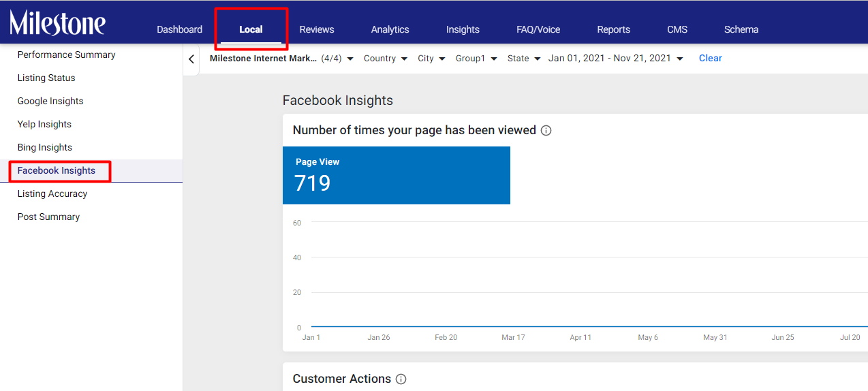Go to Yelp Insights
The width and height of the screenshot is (868, 391).
44,124
